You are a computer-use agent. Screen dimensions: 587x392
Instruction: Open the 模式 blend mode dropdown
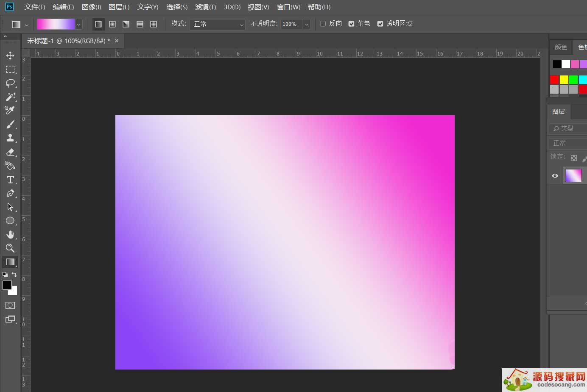(x=217, y=24)
